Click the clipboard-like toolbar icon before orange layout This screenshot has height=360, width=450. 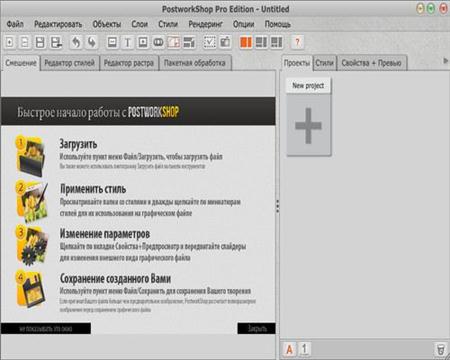[225, 42]
